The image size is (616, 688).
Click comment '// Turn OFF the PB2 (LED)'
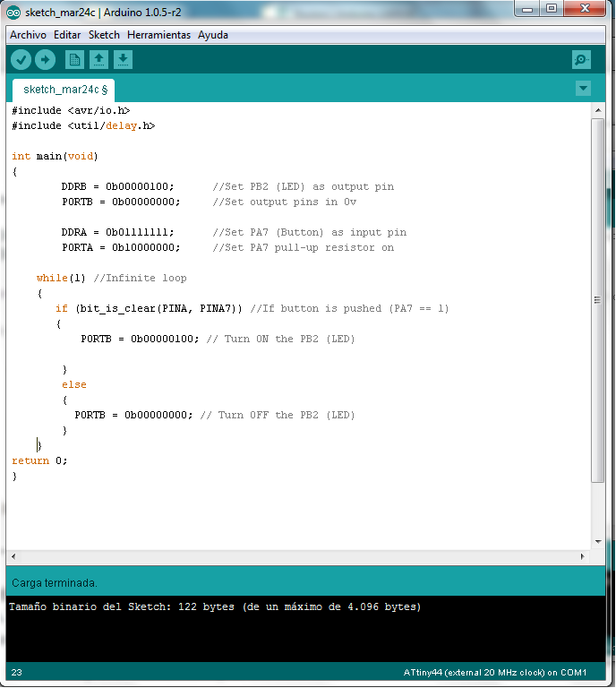pyautogui.click(x=278, y=415)
